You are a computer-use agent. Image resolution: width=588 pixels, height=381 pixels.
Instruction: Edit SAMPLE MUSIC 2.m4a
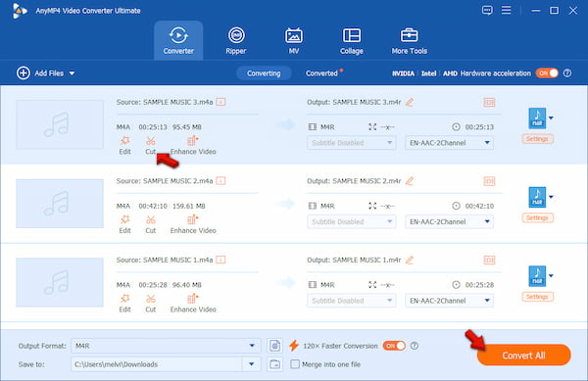coord(124,224)
